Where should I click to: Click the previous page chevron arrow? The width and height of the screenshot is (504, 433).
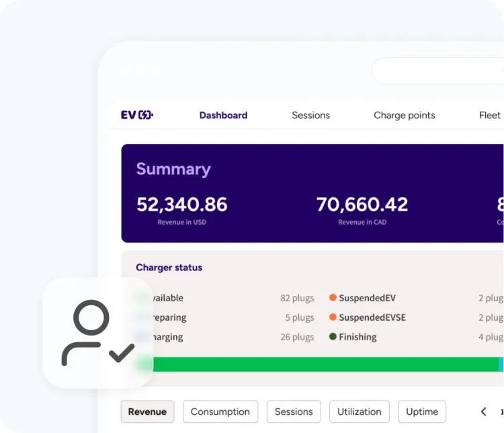point(483,411)
